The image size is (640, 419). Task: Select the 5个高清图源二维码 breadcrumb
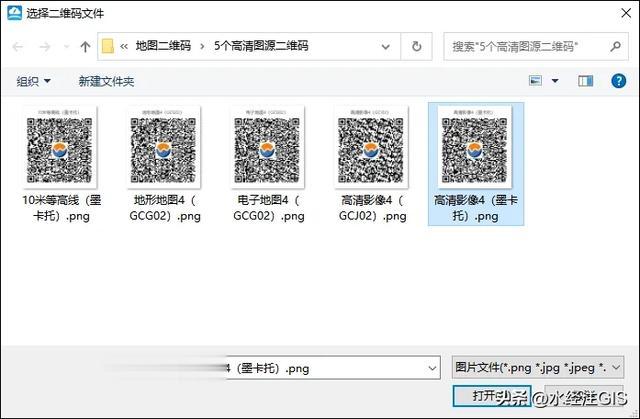261,46
